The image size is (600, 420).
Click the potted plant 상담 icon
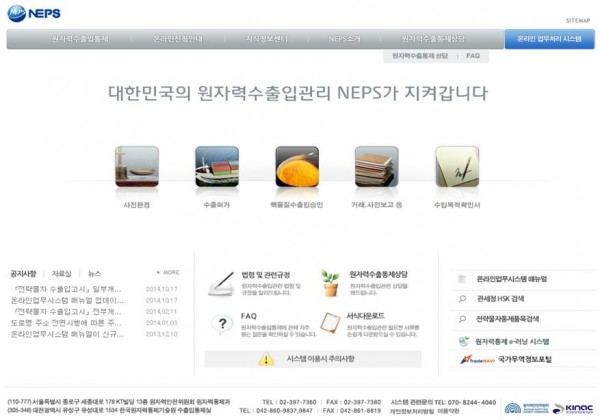coord(330,283)
